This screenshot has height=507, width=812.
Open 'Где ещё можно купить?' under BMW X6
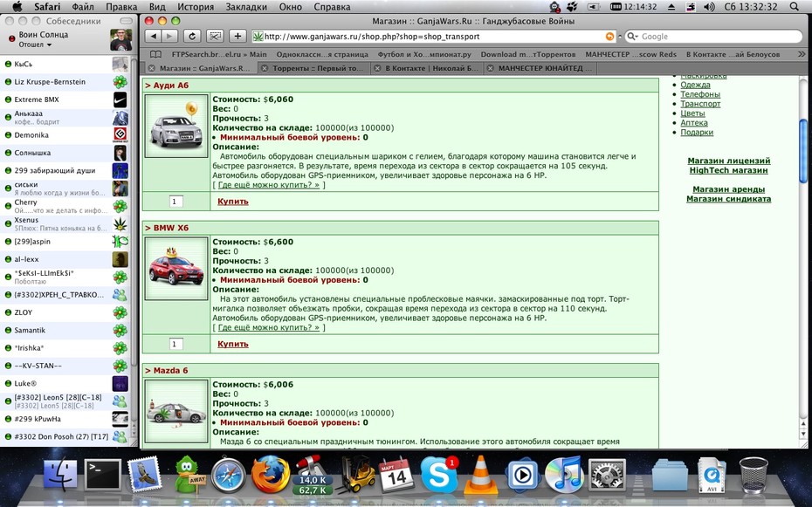(269, 327)
